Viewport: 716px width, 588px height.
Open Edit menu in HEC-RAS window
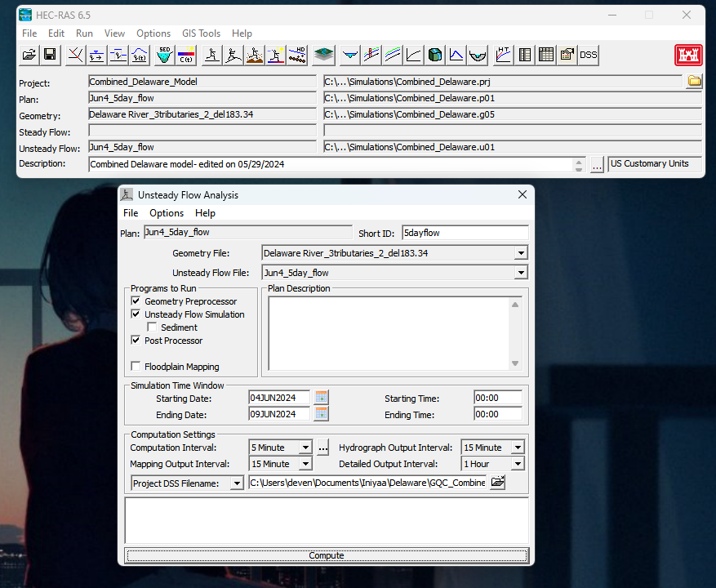pos(56,33)
